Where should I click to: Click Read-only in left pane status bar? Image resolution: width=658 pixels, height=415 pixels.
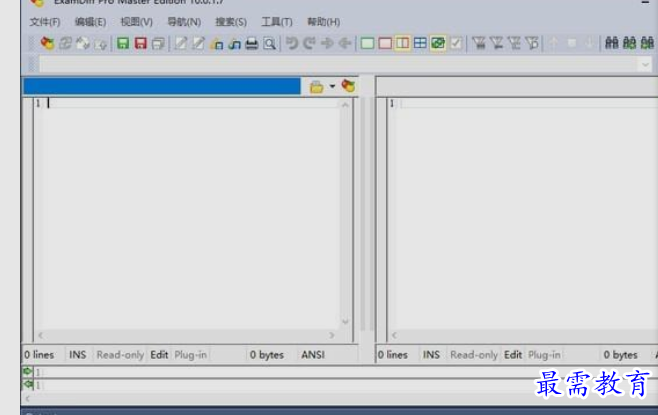coord(120,355)
